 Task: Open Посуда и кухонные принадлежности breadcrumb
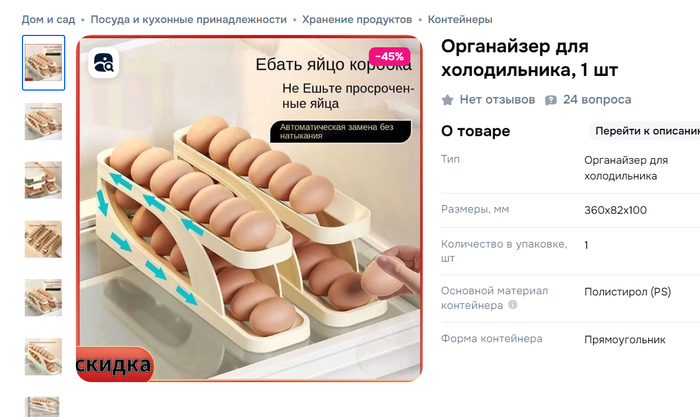tap(188, 20)
